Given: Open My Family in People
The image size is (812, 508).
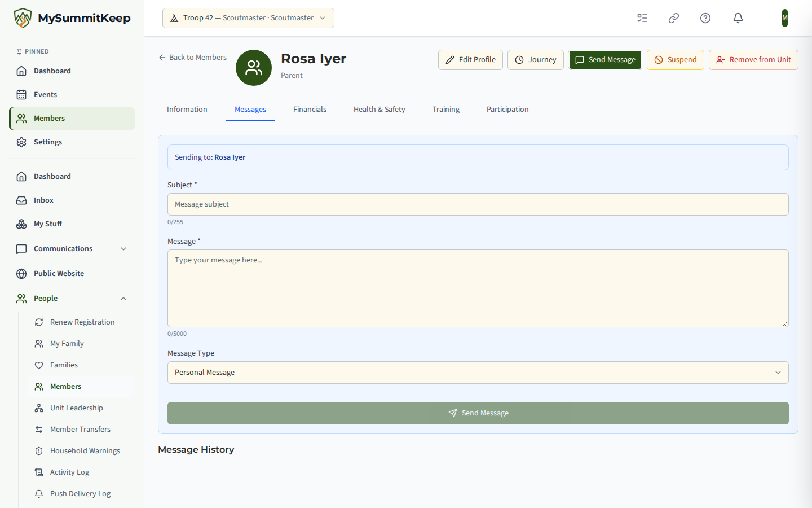Looking at the screenshot, I should pos(81,344).
